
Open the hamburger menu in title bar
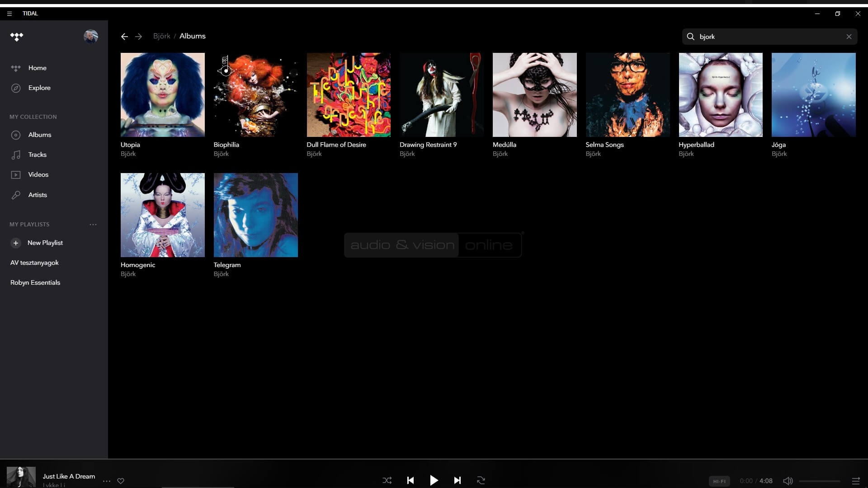pyautogui.click(x=9, y=14)
